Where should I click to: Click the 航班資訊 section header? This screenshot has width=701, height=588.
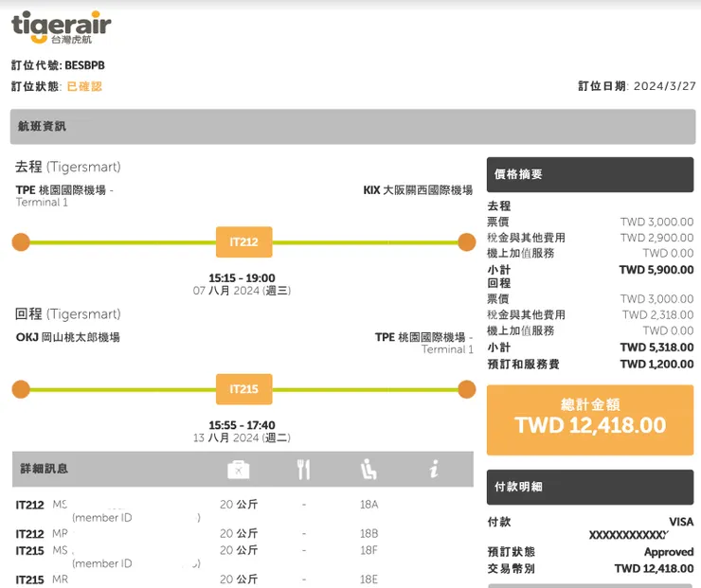(x=352, y=127)
